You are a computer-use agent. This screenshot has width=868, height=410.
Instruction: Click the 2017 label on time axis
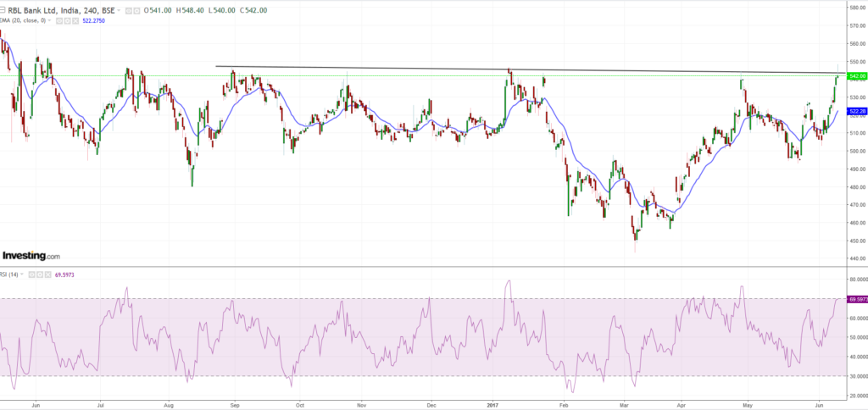pos(493,404)
